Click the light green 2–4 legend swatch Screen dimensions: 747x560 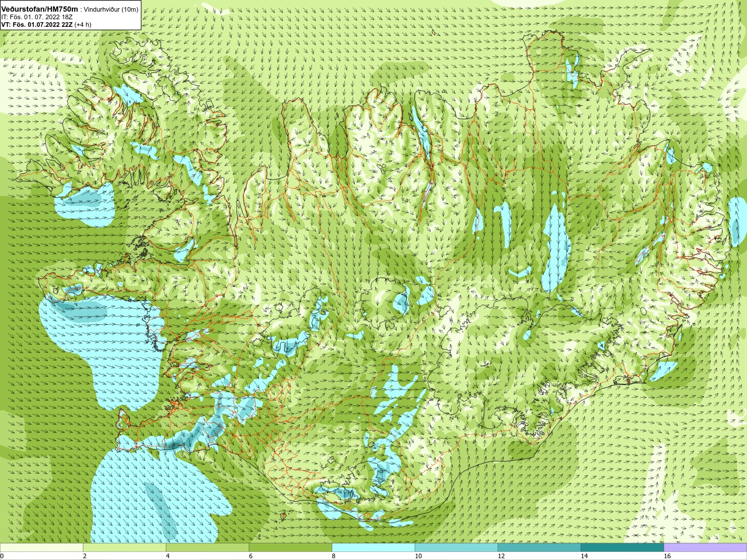point(124,547)
